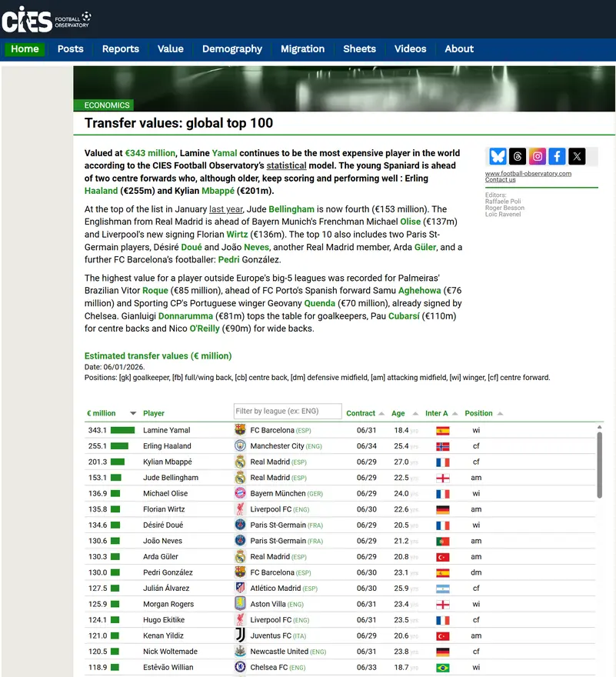
Task: Click the table's vertical scrollbar
Action: tap(600, 462)
